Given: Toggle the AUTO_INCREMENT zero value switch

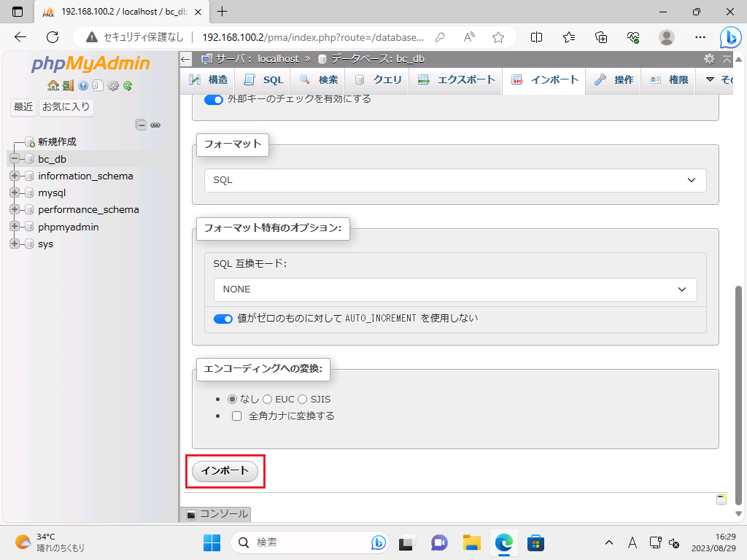Looking at the screenshot, I should (222, 319).
